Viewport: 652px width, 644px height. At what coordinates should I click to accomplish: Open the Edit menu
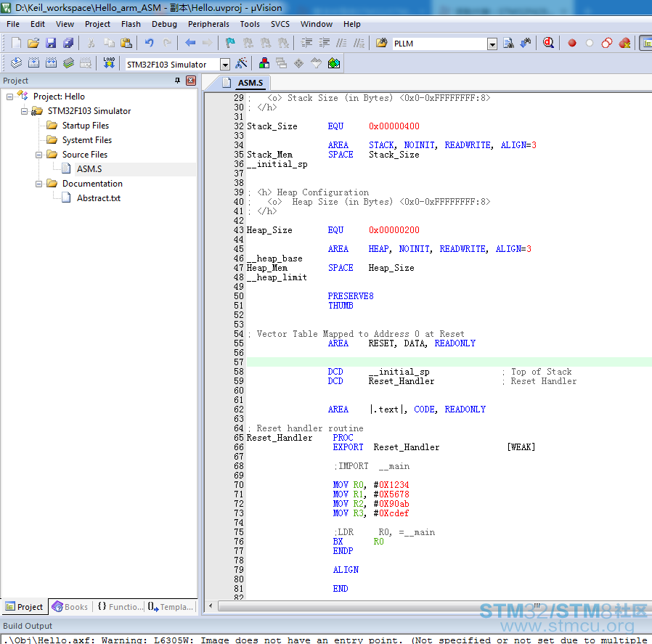coord(38,24)
